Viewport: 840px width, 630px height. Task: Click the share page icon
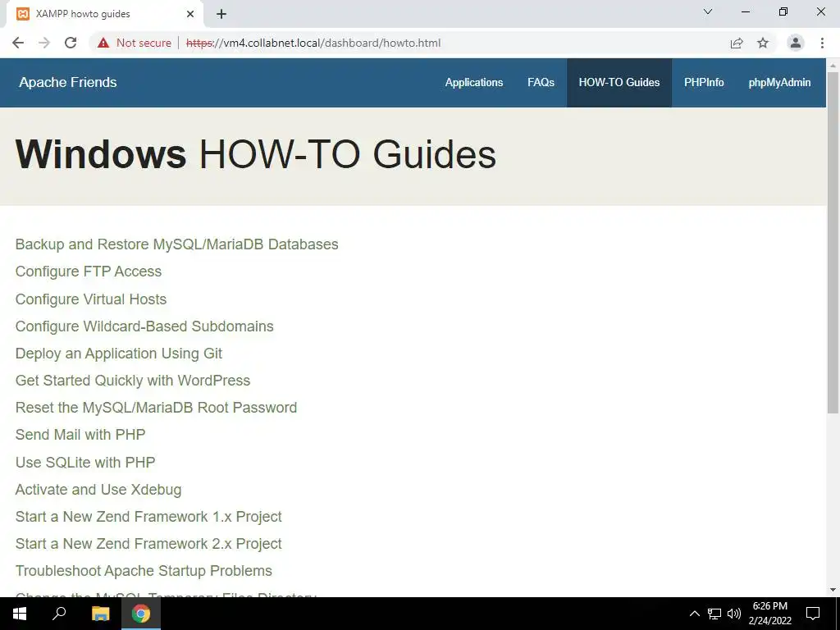coord(737,43)
